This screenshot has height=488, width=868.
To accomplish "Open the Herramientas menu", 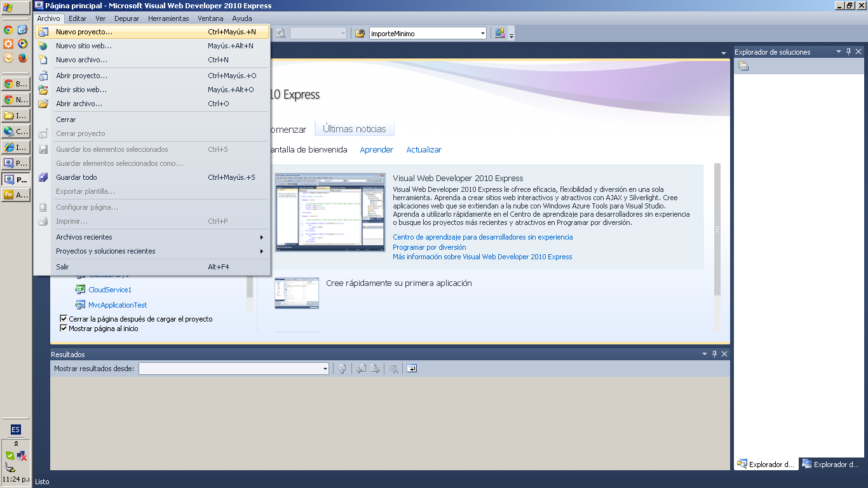I will tap(168, 18).
